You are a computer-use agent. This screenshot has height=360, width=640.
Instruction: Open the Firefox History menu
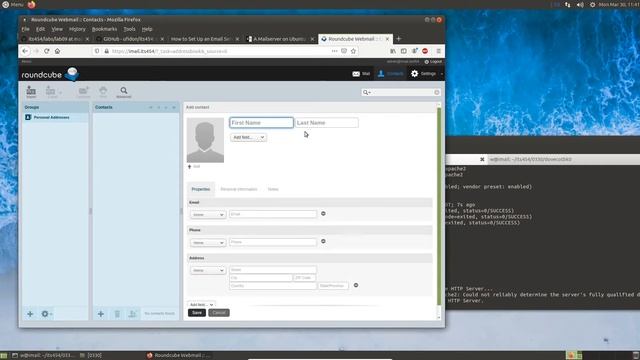click(77, 29)
